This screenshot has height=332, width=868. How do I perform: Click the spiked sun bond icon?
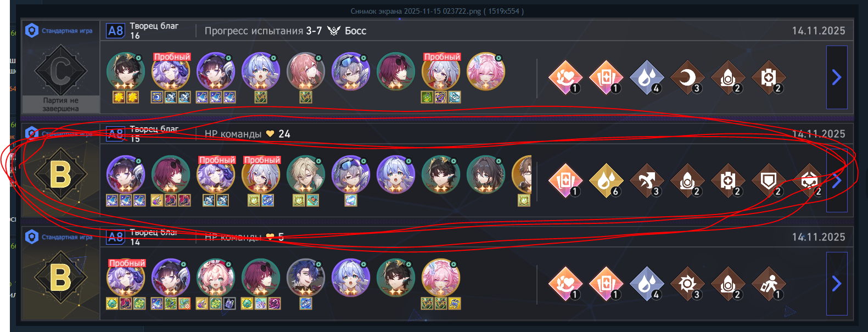pos(687,284)
